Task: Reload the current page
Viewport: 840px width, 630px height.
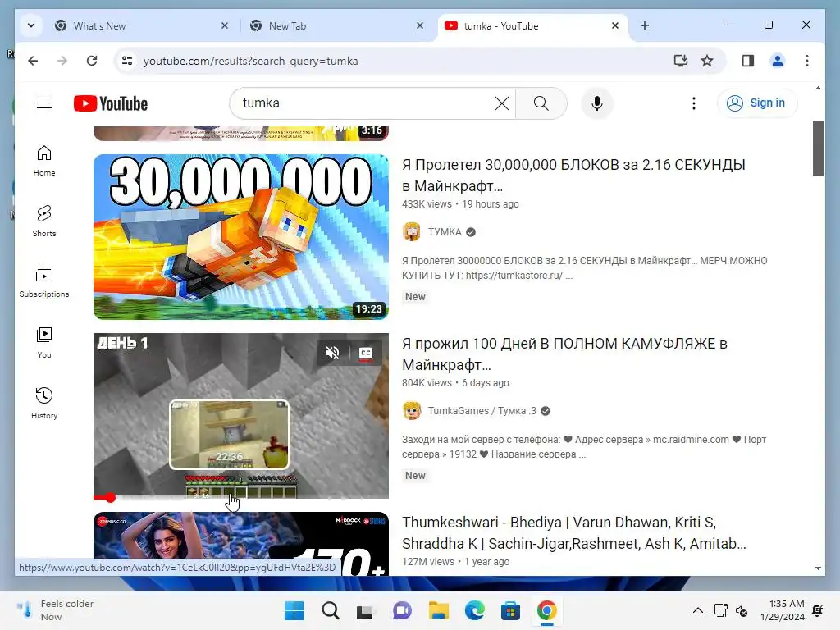Action: [92, 61]
